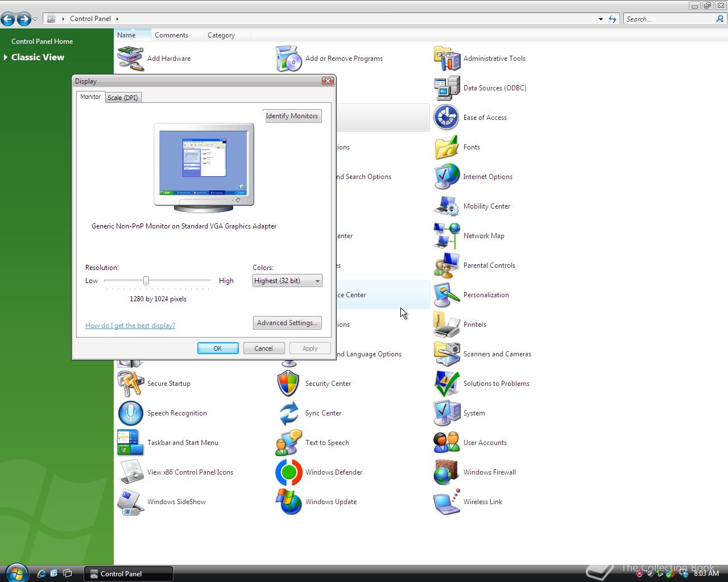Open the Parental Controls icon
This screenshot has width=728, height=582.
tap(446, 265)
